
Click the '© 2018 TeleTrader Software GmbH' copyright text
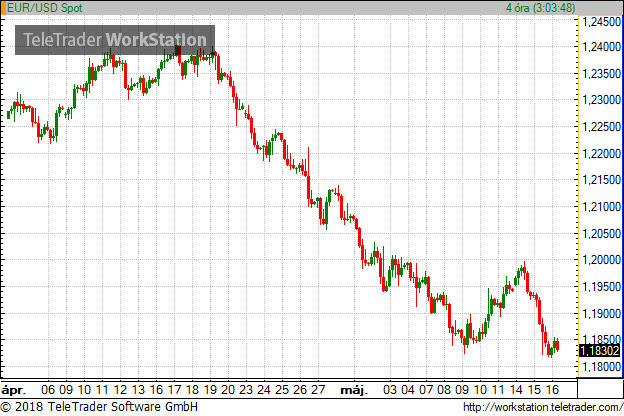coord(99,407)
